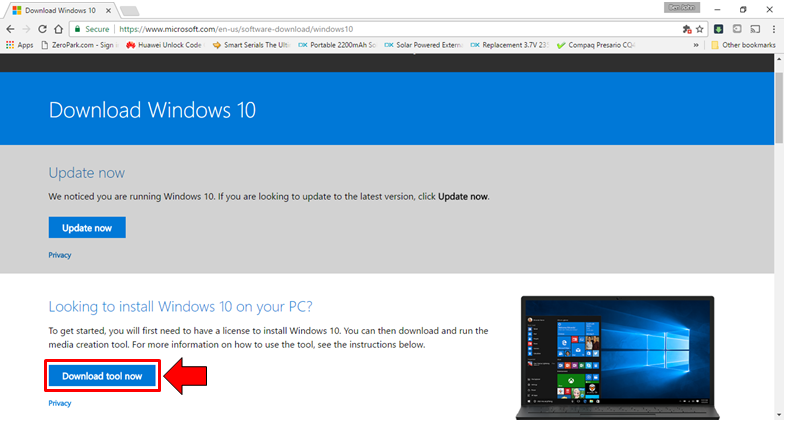The height and width of the screenshot is (431, 785).
Task: Click the 'Update now' section heading
Action: coord(87,173)
